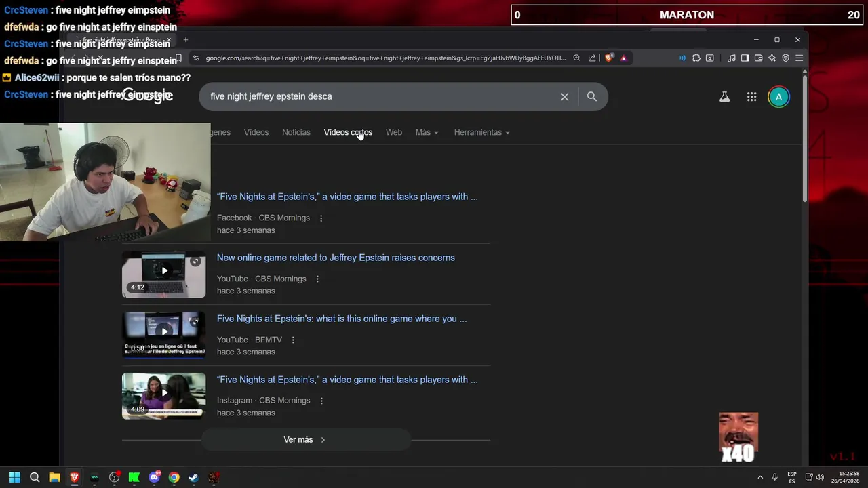Open options for YouTube BFMTV result
The height and width of the screenshot is (488, 868).
click(x=293, y=340)
